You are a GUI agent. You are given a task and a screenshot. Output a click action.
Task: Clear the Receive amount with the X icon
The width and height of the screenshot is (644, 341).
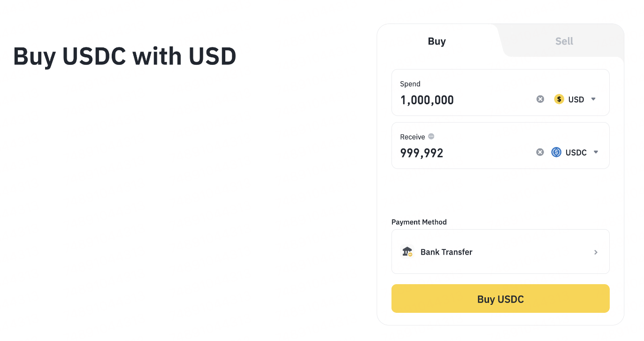pyautogui.click(x=540, y=152)
